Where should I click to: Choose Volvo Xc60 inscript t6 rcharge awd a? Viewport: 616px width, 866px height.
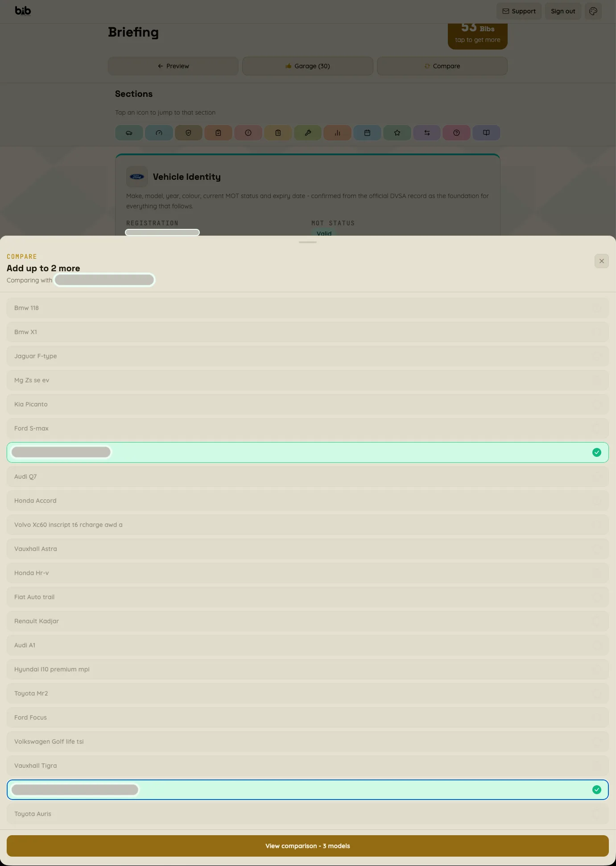click(x=308, y=525)
